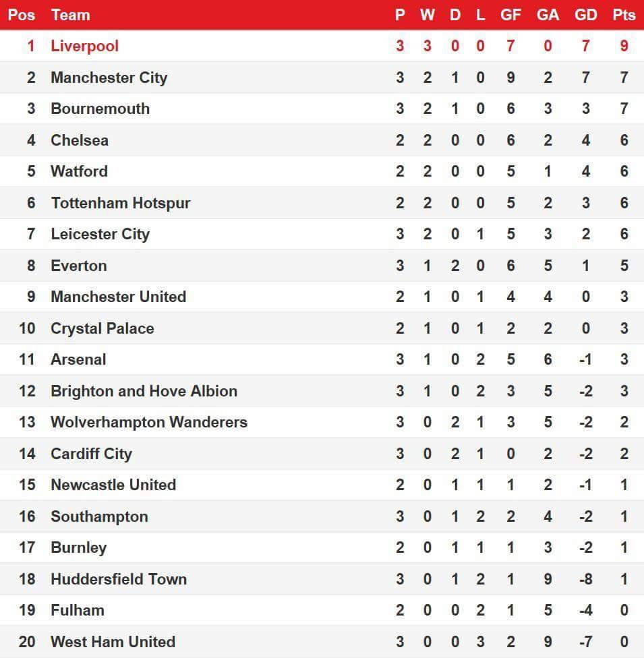The height and width of the screenshot is (658, 644).
Task: Select Bournemouth in the table
Action: tap(100, 109)
